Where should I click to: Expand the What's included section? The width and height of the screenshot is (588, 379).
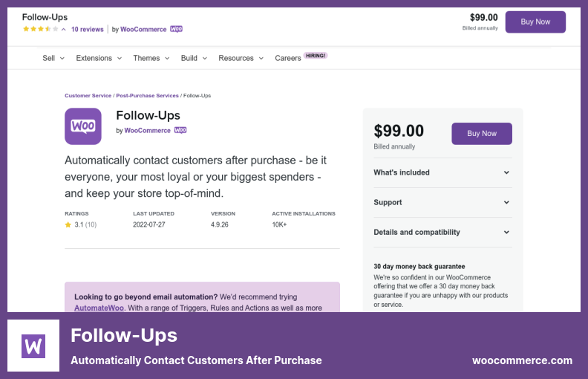(442, 172)
